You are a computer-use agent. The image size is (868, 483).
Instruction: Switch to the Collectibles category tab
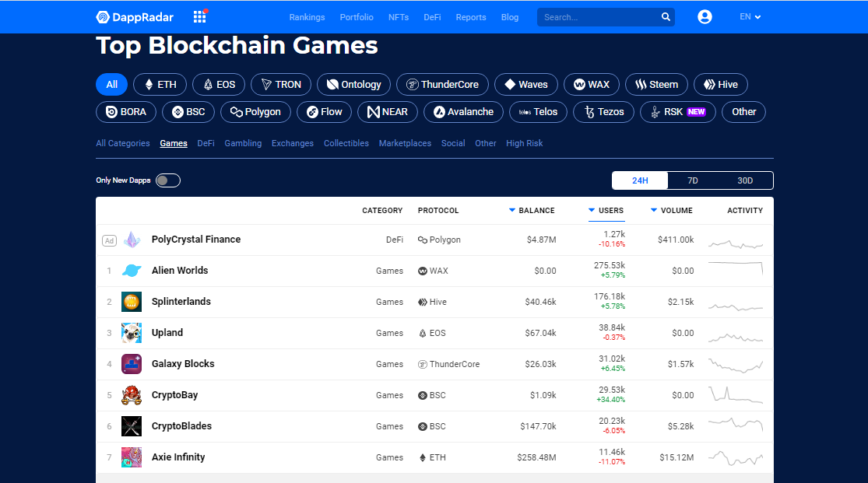pos(346,143)
